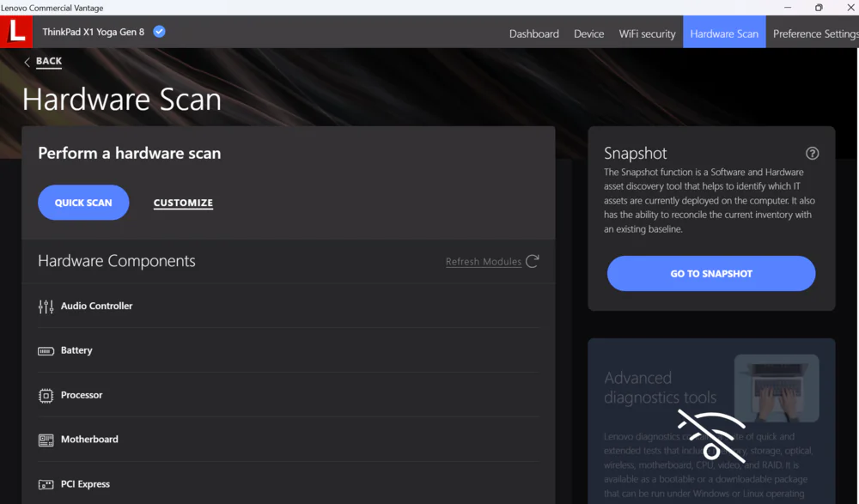
Task: Select the Processor component row
Action: (288, 395)
